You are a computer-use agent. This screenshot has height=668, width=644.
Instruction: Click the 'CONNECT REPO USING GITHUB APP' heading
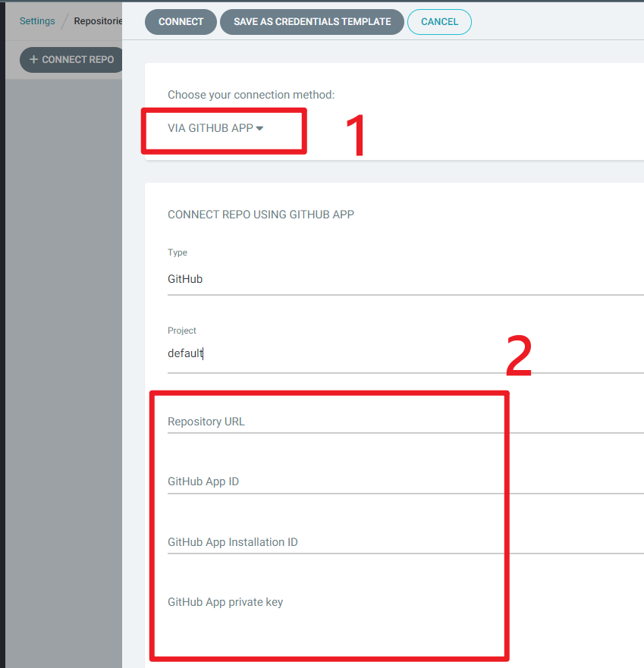tap(261, 215)
